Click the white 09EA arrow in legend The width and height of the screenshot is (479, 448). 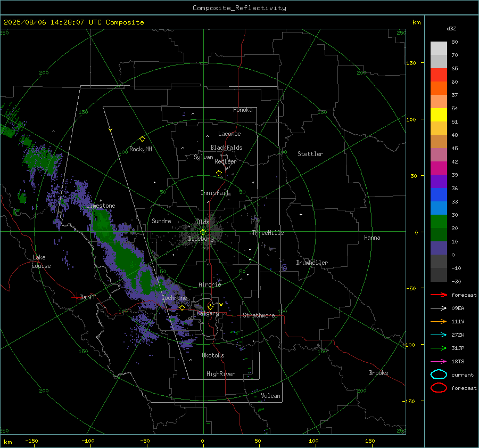click(439, 308)
